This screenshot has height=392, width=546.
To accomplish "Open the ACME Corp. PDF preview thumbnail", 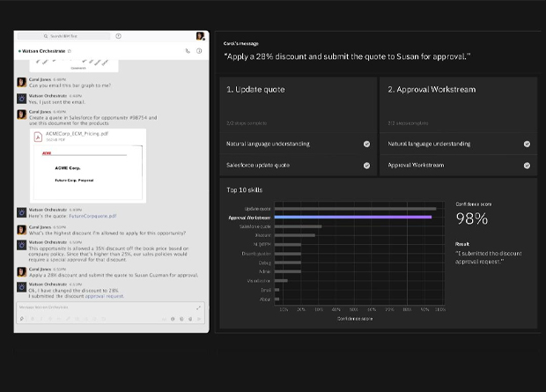I will [88, 172].
